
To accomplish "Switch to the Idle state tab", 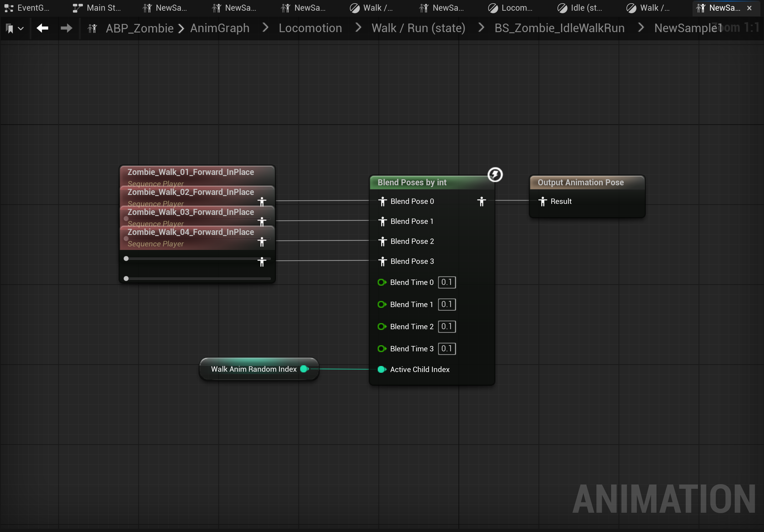I will pos(580,8).
